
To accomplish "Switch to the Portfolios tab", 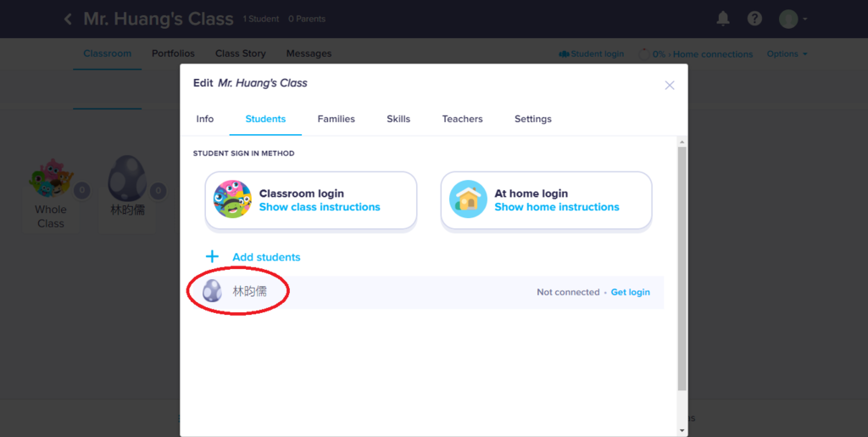I will 173,53.
